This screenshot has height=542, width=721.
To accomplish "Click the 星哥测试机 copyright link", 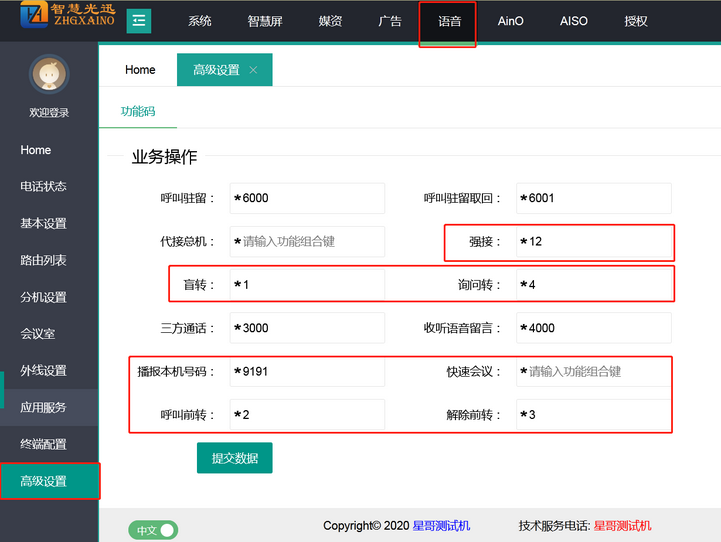I will 441,526.
